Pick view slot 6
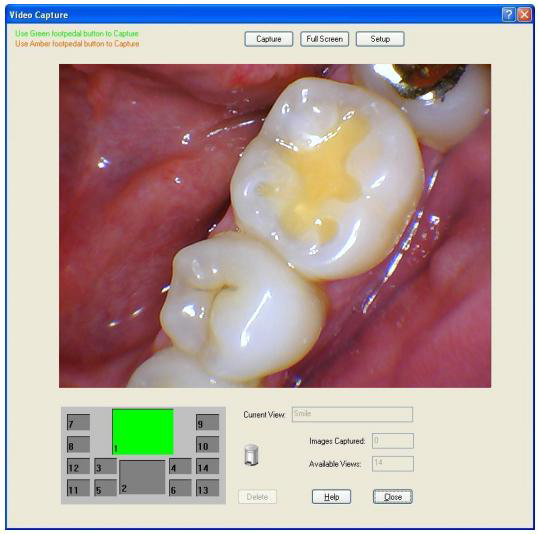538x534 pixels. pyautogui.click(x=180, y=488)
